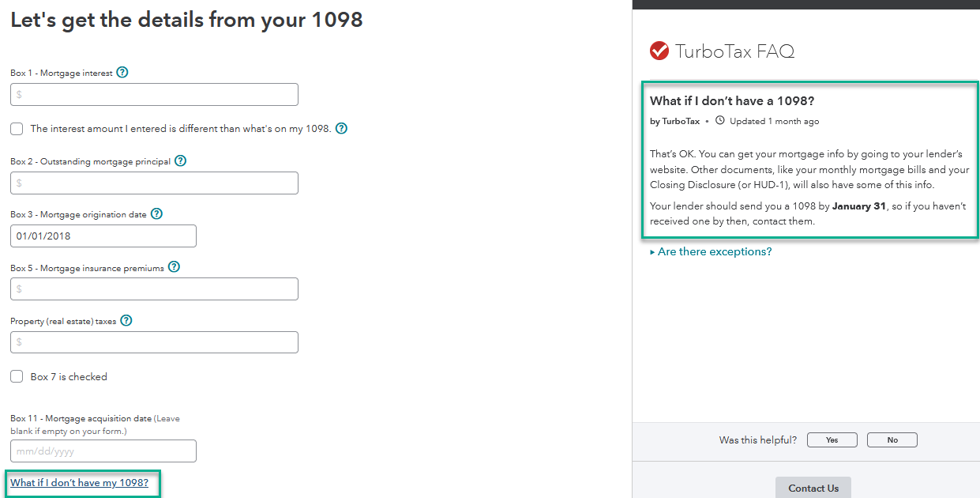Click the clock icon near Updated 1 month ago
This screenshot has width=980, height=498.
point(719,121)
